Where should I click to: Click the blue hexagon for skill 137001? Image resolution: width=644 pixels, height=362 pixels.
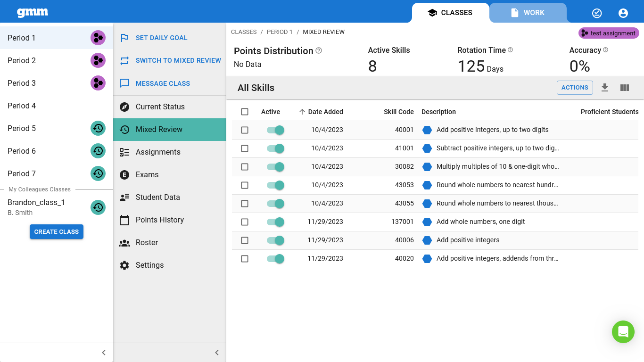point(427,222)
